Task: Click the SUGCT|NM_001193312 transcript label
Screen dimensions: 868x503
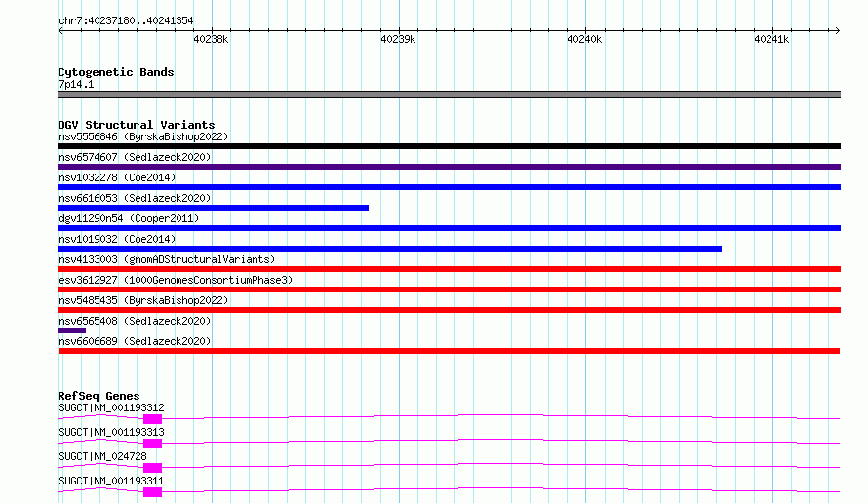Action: click(x=111, y=407)
